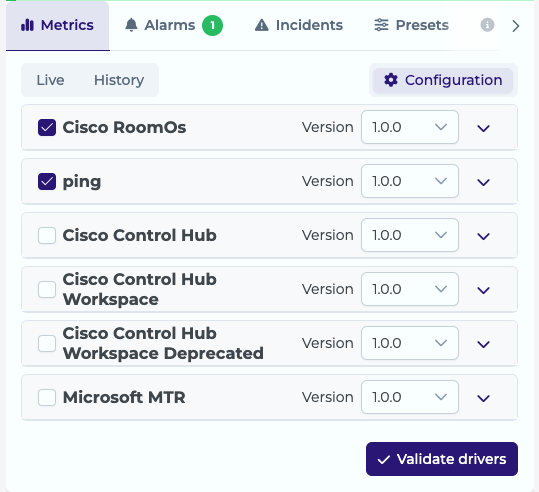Click the green alarm count badge
This screenshot has width=539, height=492.
(x=212, y=25)
